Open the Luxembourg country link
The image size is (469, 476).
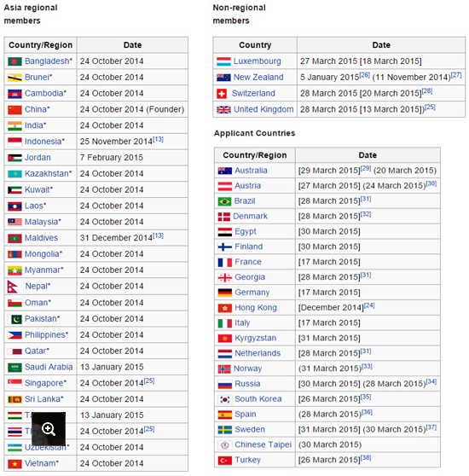[x=258, y=61]
